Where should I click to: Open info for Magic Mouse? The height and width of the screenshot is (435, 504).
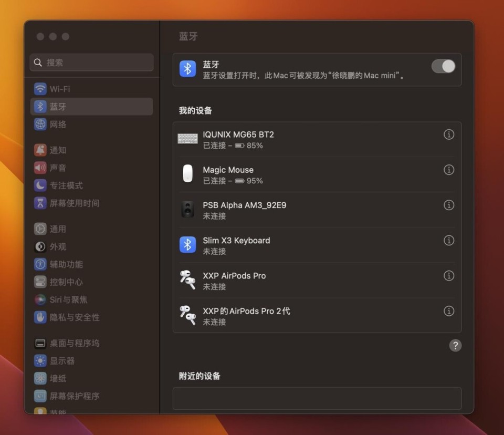tap(449, 170)
